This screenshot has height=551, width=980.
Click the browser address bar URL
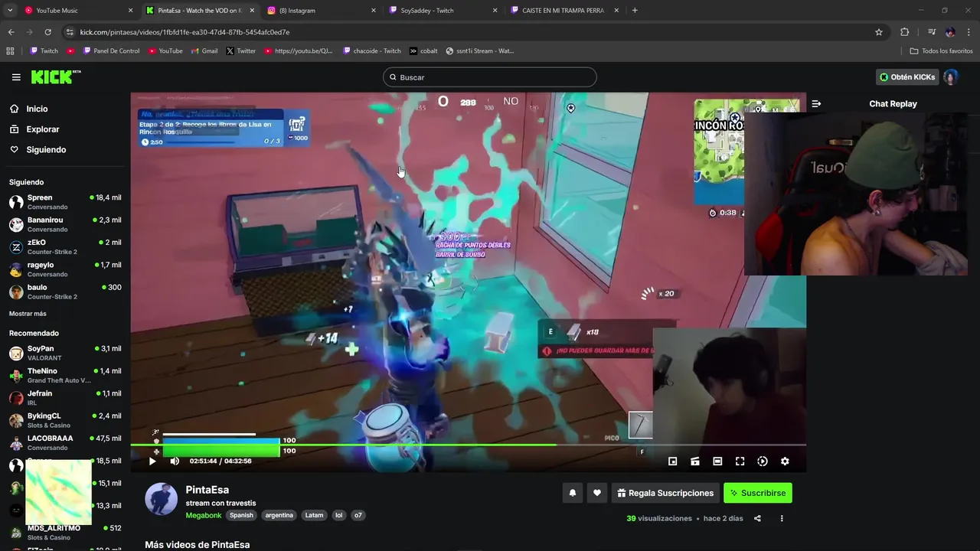(x=185, y=32)
